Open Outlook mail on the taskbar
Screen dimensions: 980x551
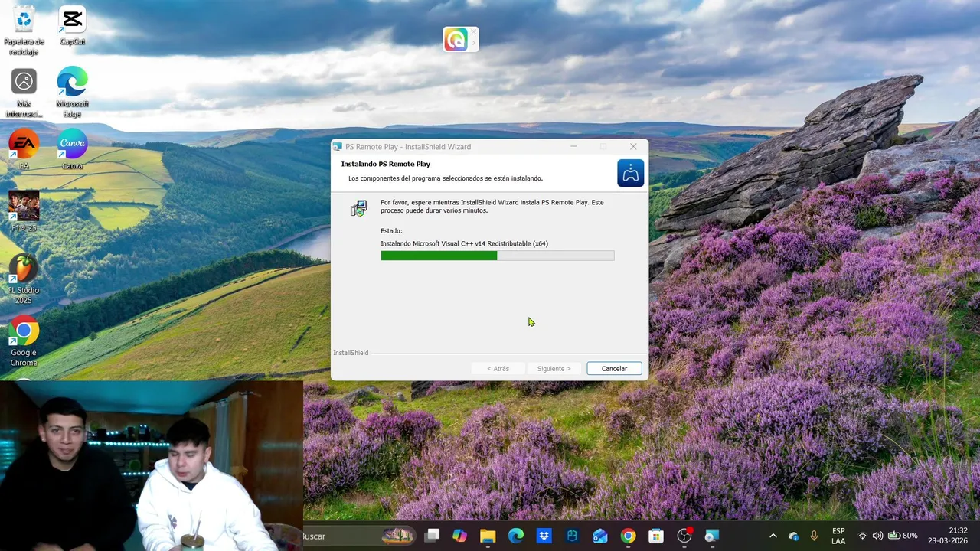click(600, 536)
